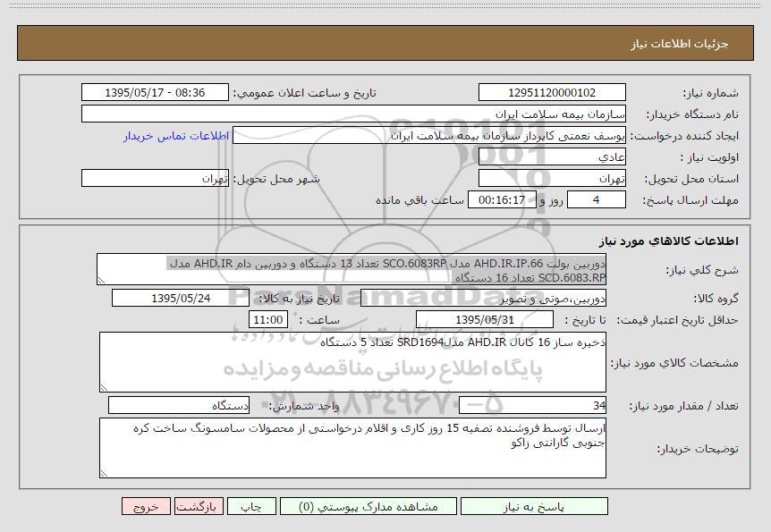Click the واحد شمارش label
771x532 pixels.
[304, 406]
